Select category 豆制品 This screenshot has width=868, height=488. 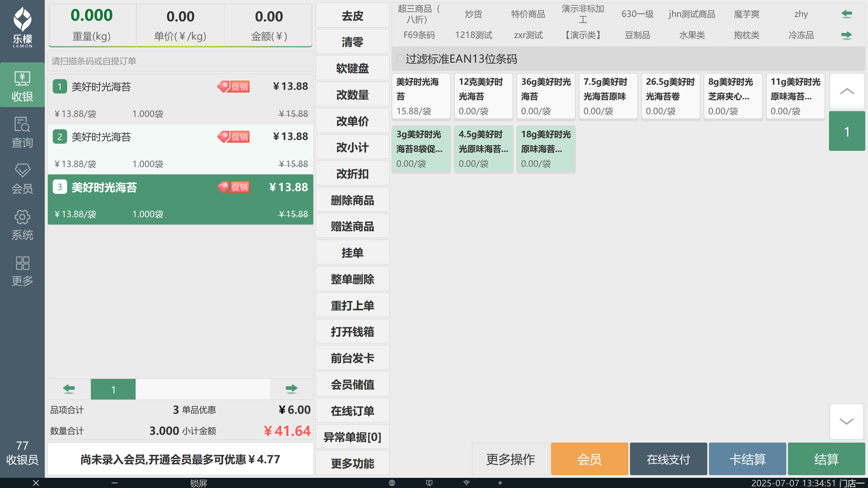(637, 35)
